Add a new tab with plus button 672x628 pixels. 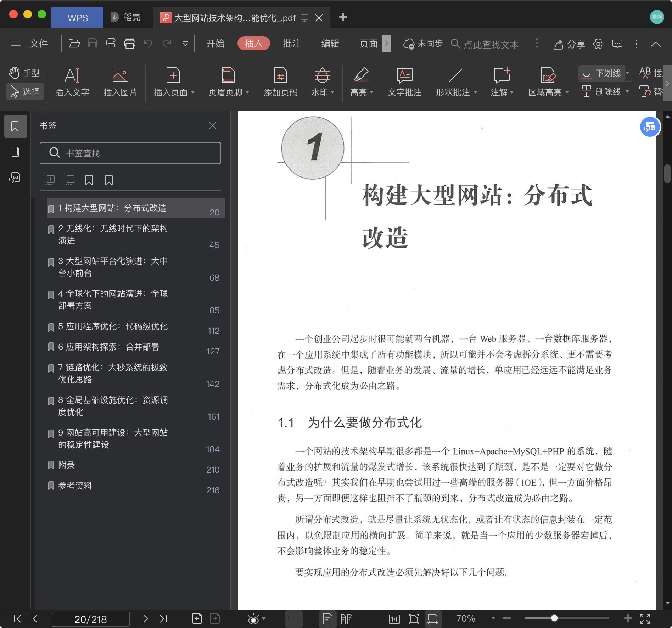coord(343,17)
